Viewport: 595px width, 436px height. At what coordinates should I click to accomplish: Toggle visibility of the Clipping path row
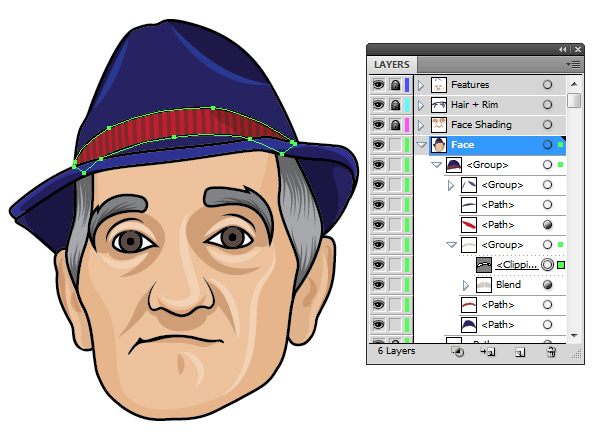click(x=378, y=264)
